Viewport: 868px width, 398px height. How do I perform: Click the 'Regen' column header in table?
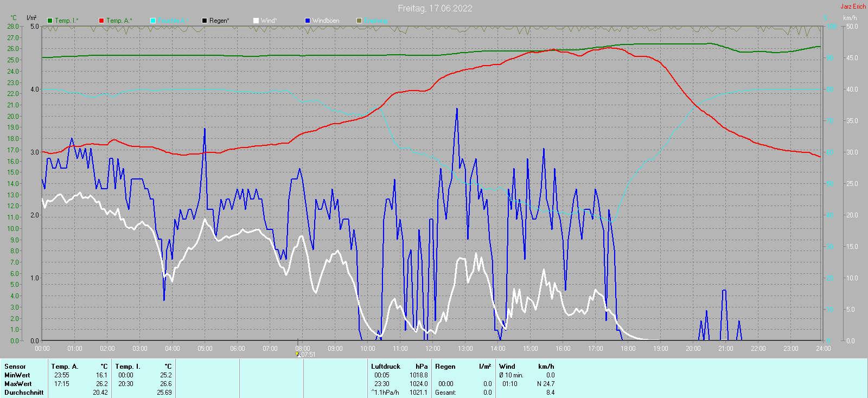click(x=445, y=367)
